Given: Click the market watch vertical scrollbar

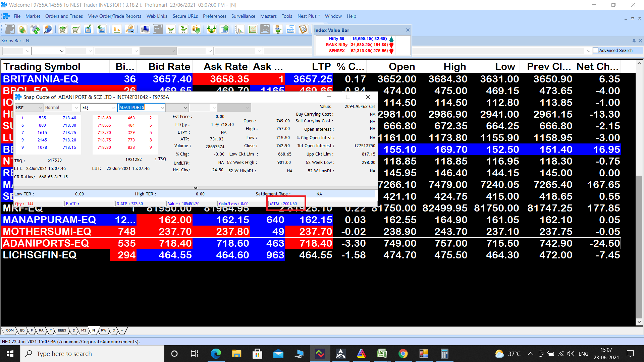Looking at the screenshot, I should pos(639,246).
